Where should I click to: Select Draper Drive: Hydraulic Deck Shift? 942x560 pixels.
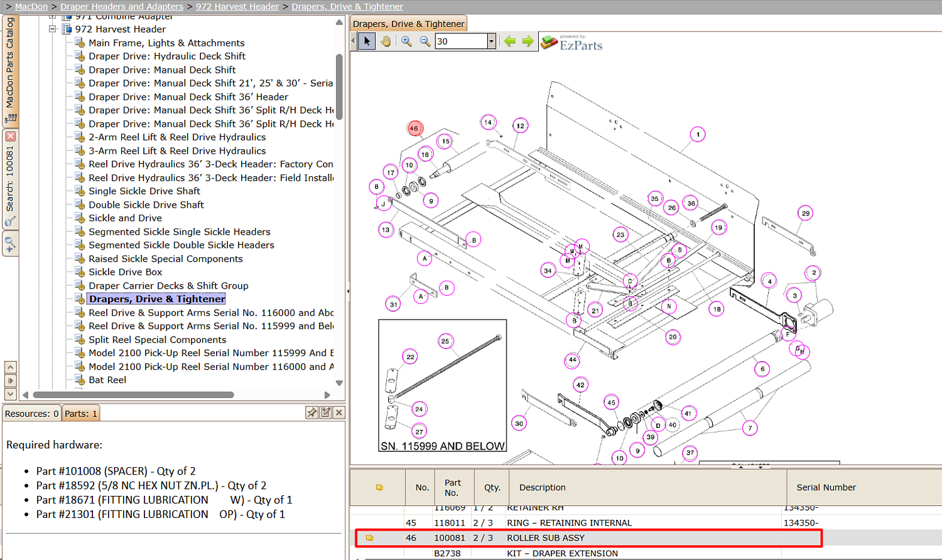pos(167,56)
